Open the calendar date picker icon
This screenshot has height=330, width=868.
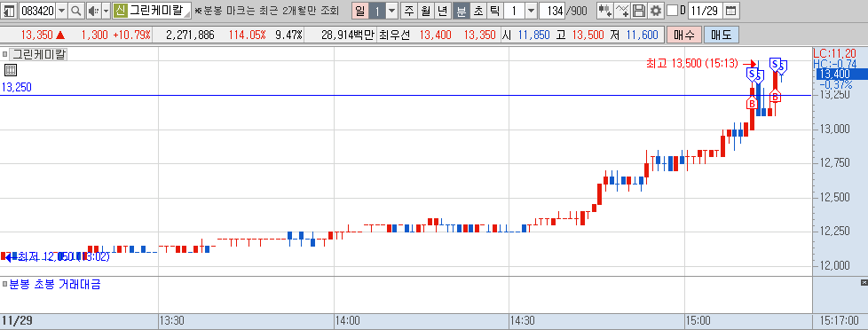tap(730, 11)
